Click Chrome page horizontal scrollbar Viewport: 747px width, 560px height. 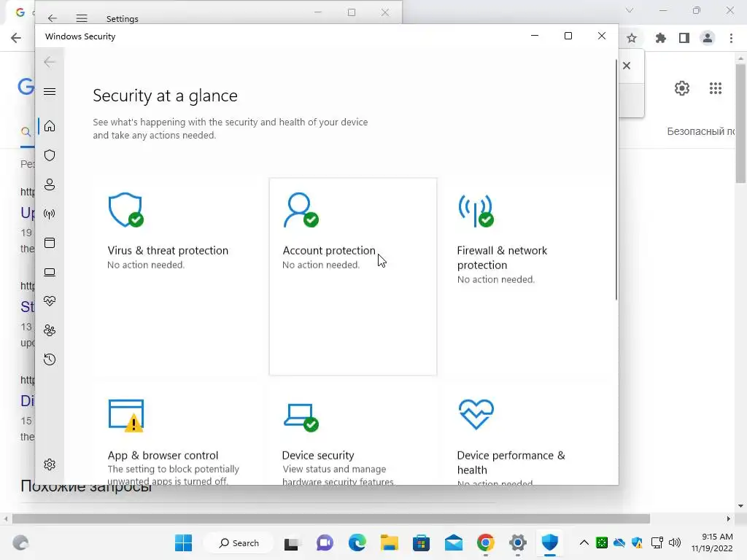click(331, 518)
